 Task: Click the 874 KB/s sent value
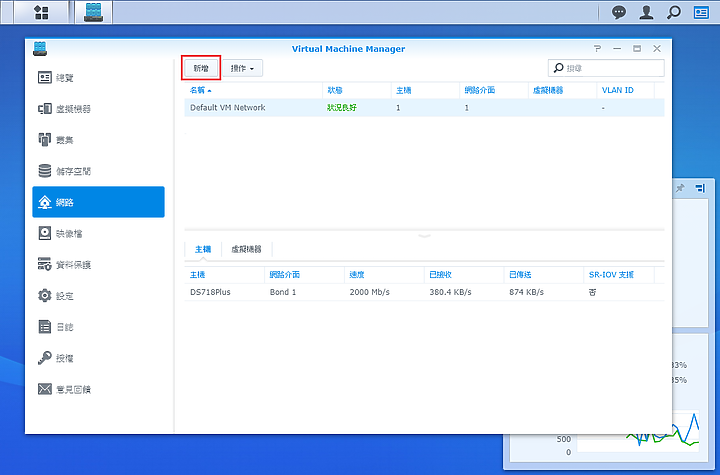coord(526,292)
